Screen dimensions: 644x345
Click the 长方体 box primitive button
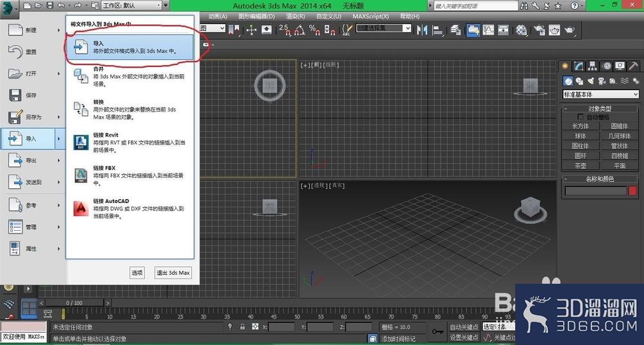(580, 126)
